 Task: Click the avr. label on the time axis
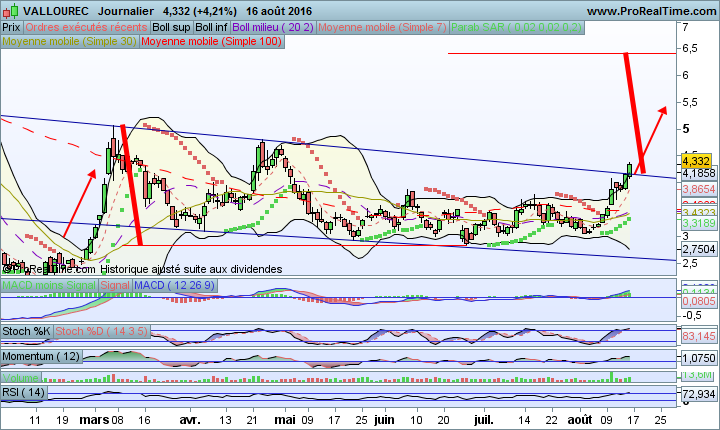coord(189,419)
